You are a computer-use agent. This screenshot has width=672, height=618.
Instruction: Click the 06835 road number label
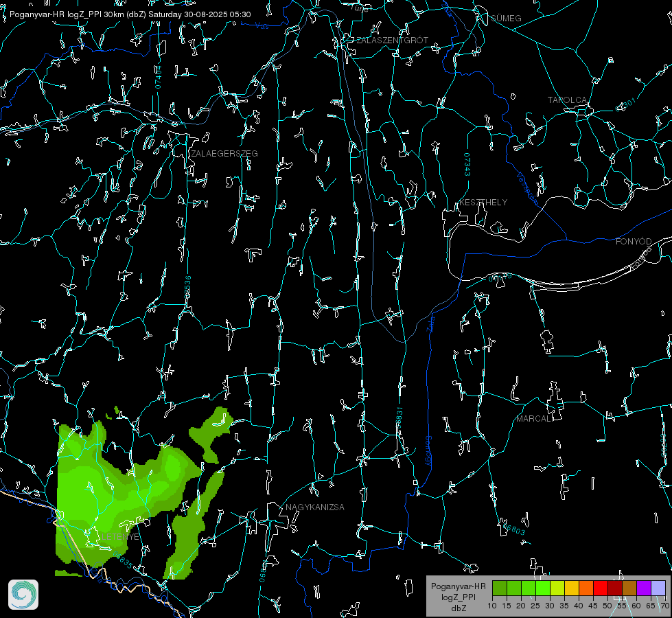[123, 560]
